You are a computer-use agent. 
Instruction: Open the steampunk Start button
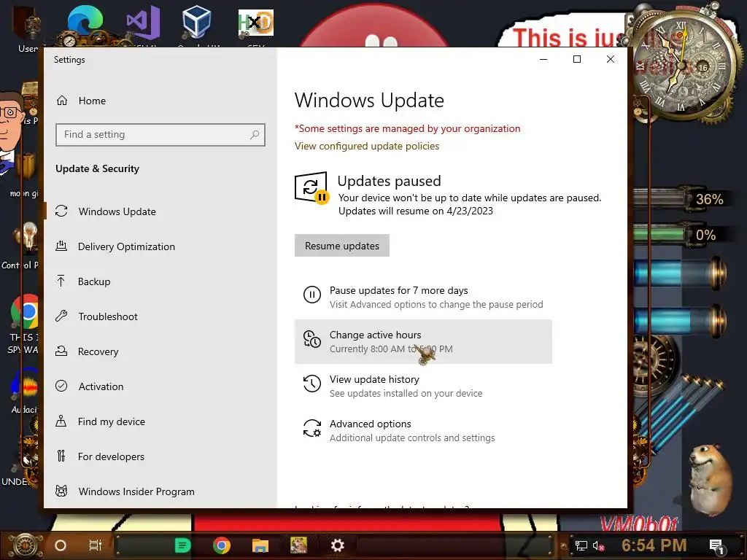26,545
